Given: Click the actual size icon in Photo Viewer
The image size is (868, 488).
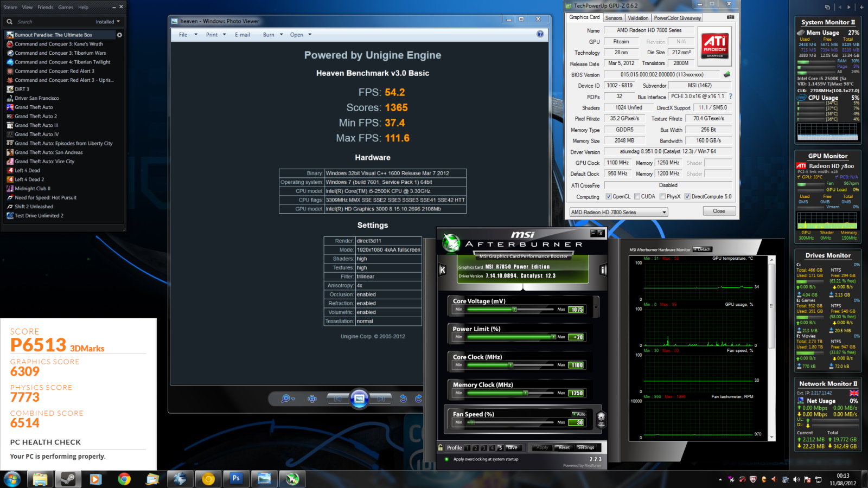Looking at the screenshot, I should (312, 399).
